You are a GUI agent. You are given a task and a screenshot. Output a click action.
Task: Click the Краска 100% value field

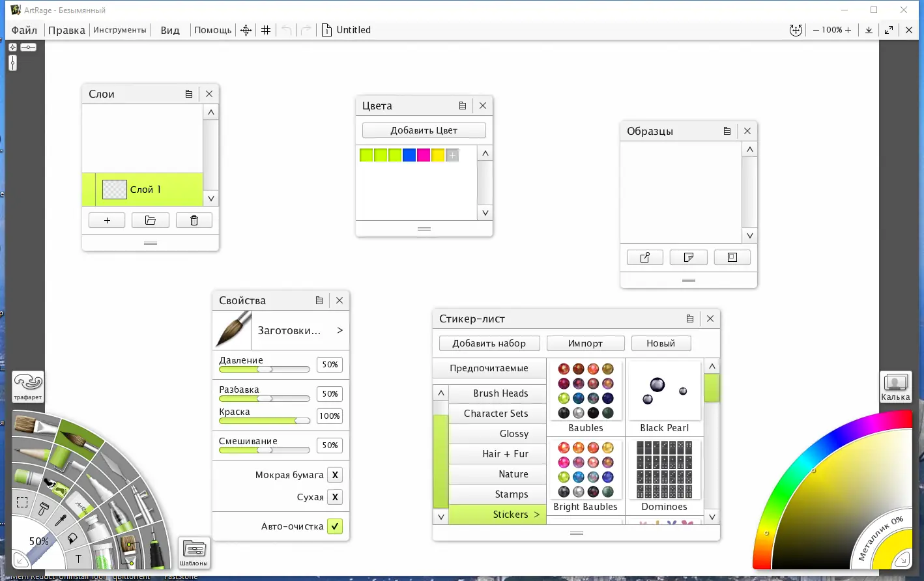click(x=330, y=416)
